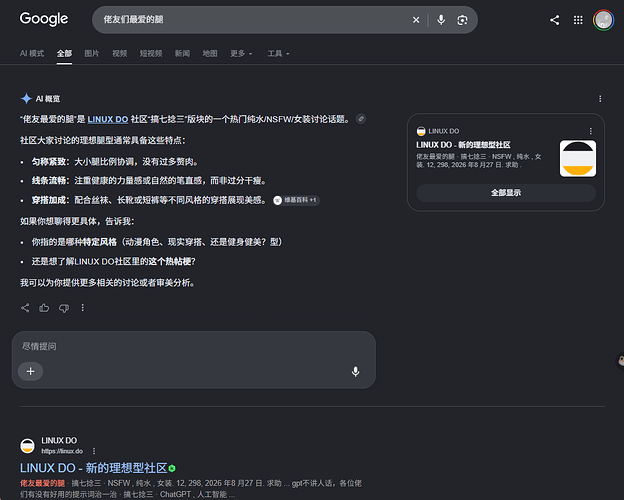Open LINUX DO - 新的理想型社区 result title

(94, 468)
